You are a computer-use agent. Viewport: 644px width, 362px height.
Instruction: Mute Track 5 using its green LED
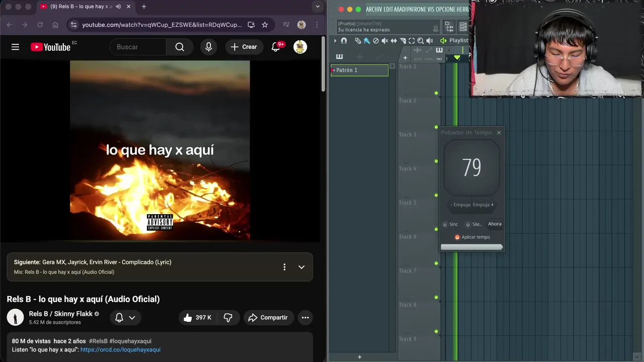click(x=436, y=229)
